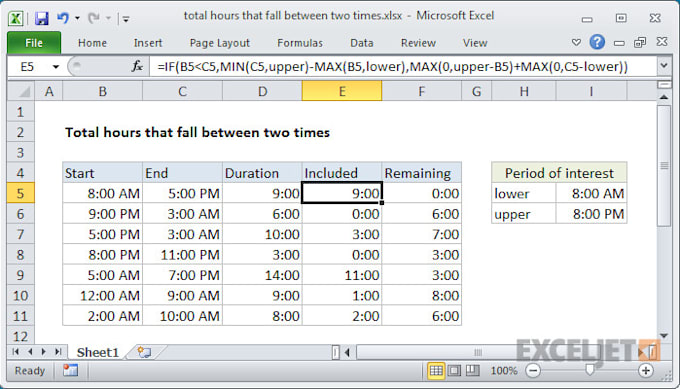The image size is (680, 389).
Task: Minimize the workbook window in the ribbon
Action: coord(619,43)
